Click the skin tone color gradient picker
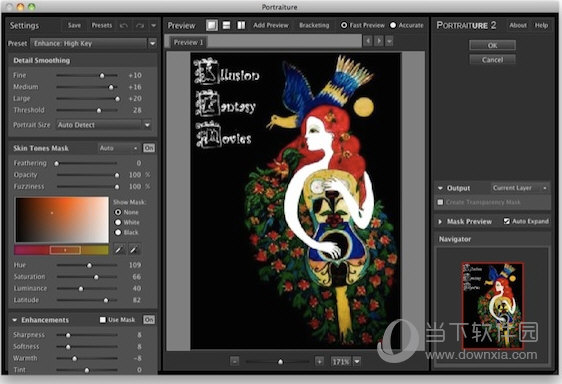562x384 pixels. point(62,219)
